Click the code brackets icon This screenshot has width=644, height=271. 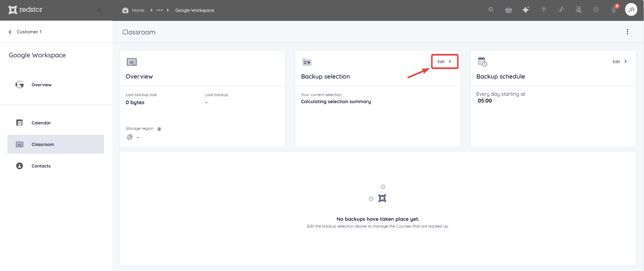tap(561, 10)
